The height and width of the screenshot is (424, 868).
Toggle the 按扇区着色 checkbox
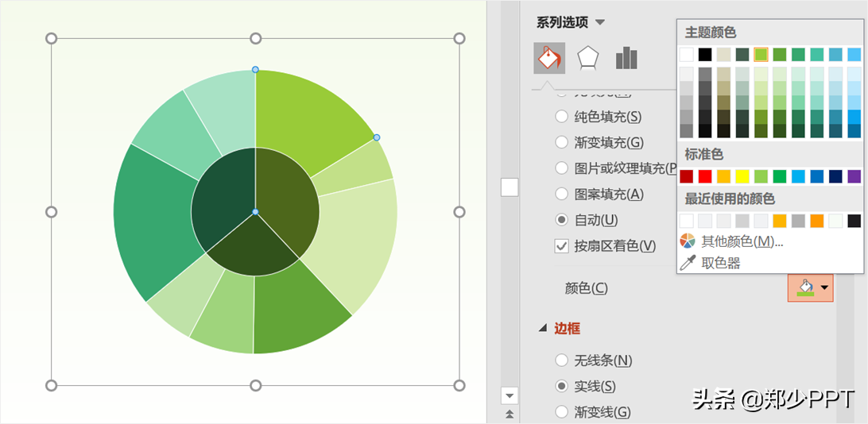point(562,246)
